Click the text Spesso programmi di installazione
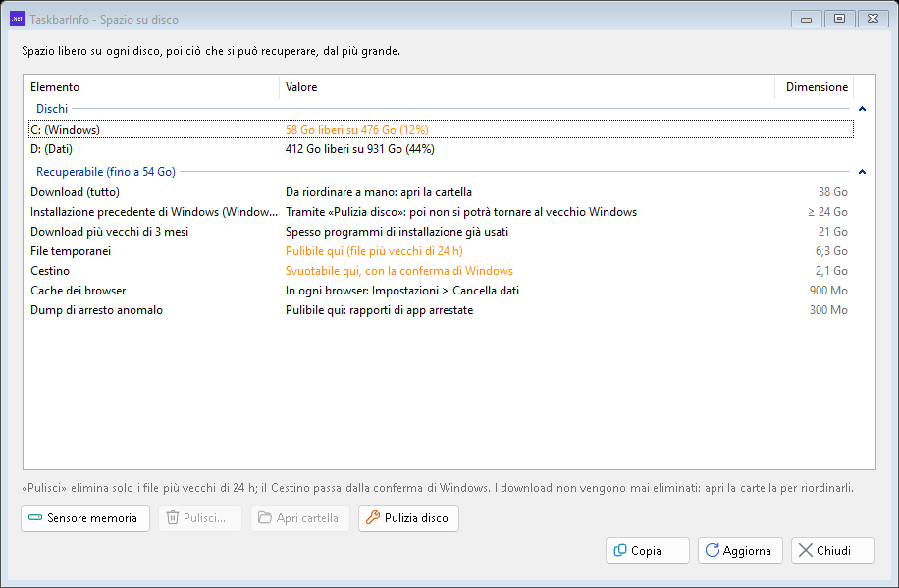The width and height of the screenshot is (899, 588). click(x=397, y=232)
